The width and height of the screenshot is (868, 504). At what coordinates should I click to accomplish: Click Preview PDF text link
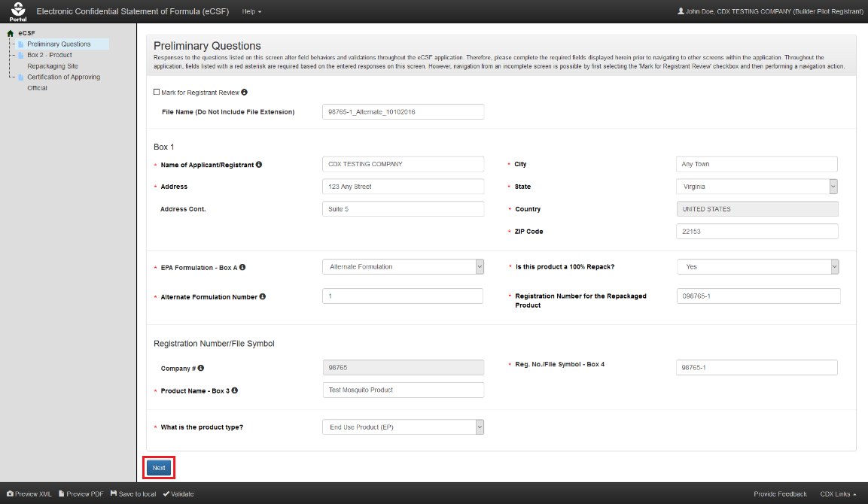click(x=85, y=494)
